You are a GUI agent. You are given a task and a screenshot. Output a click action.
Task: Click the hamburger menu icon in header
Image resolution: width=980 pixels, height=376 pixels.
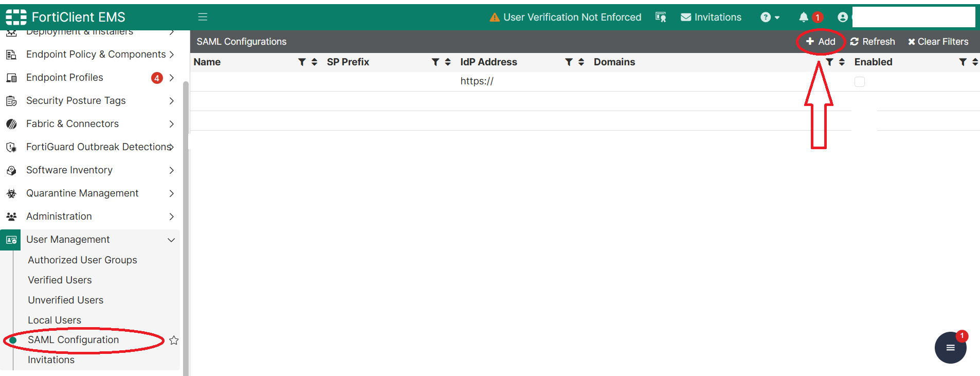point(203,17)
